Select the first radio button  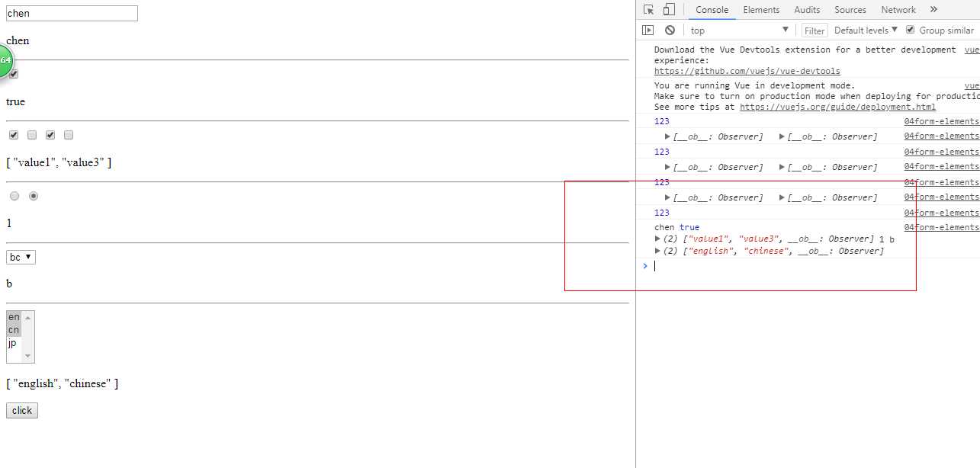[x=14, y=196]
